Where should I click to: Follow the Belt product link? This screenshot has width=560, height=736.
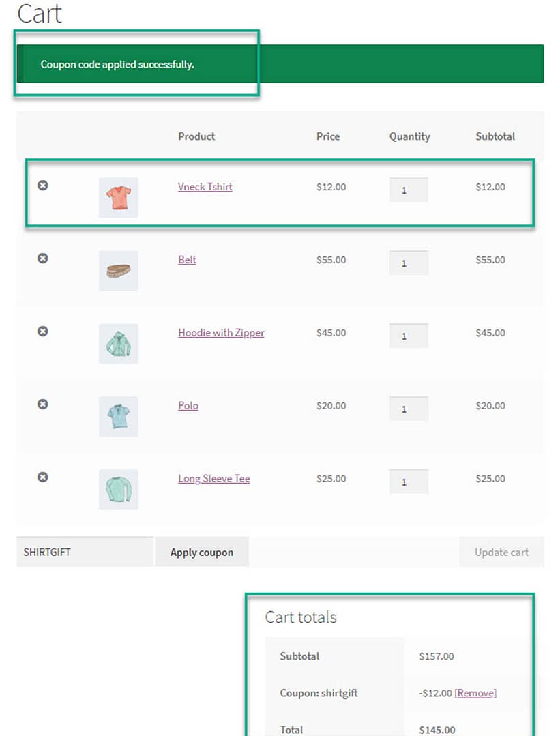click(188, 260)
